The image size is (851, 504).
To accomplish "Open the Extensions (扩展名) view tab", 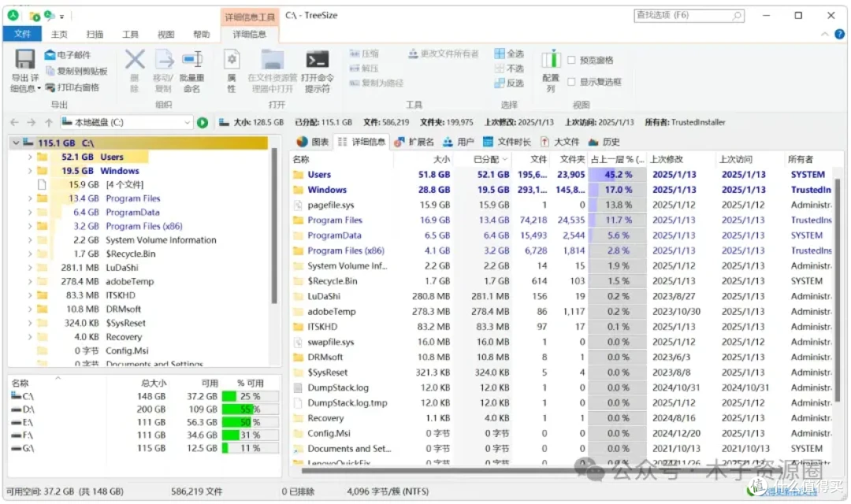I will pyautogui.click(x=414, y=142).
